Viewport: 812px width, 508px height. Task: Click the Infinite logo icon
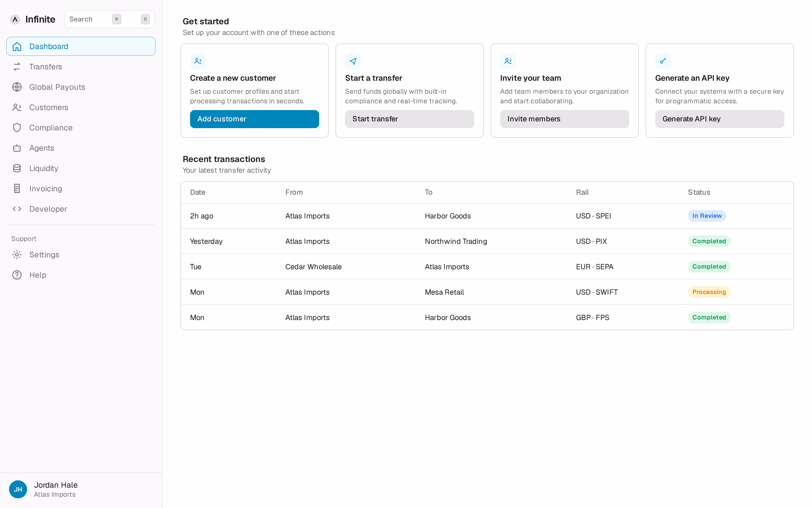pyautogui.click(x=15, y=19)
